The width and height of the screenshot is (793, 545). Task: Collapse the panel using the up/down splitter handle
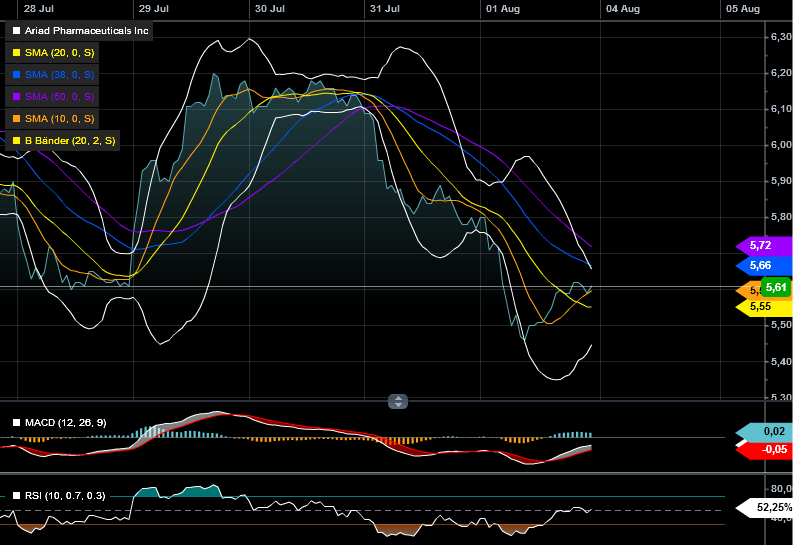398,401
